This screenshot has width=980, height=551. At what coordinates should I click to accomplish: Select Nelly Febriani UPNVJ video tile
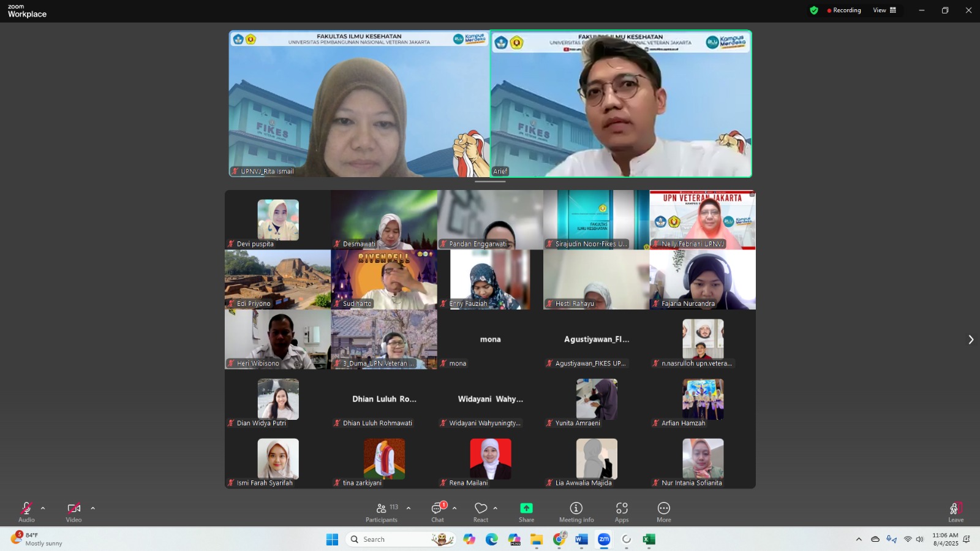703,219
